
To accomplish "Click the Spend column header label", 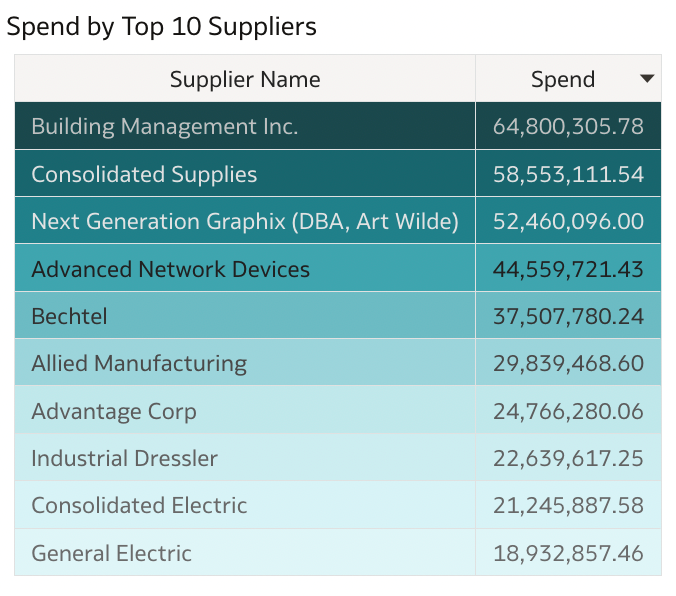I will click(x=562, y=80).
